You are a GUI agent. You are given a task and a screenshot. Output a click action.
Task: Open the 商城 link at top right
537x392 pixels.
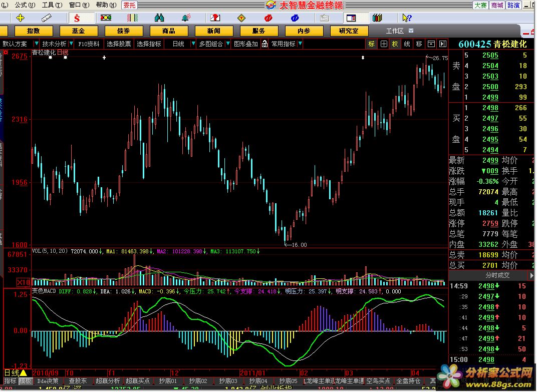[497, 5]
